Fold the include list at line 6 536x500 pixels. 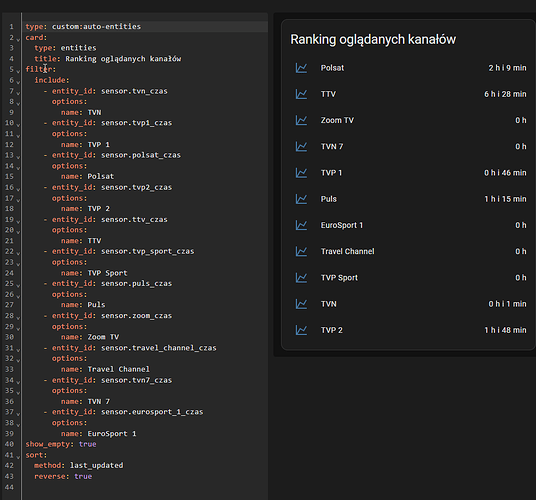[x=18, y=82]
